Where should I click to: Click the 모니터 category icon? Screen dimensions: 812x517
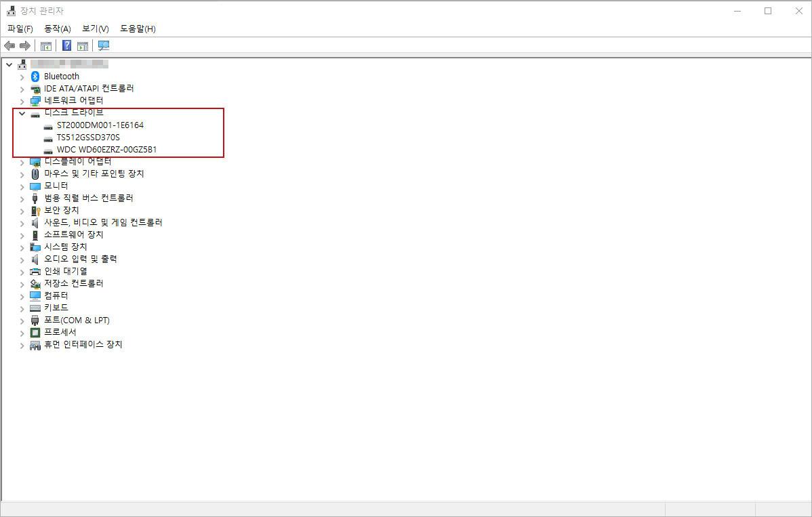[35, 186]
